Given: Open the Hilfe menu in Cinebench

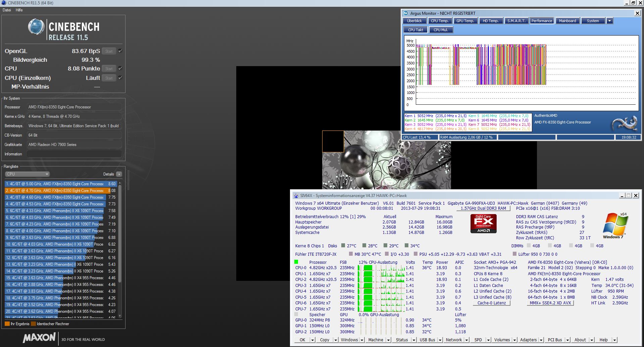Looking at the screenshot, I should [x=19, y=10].
